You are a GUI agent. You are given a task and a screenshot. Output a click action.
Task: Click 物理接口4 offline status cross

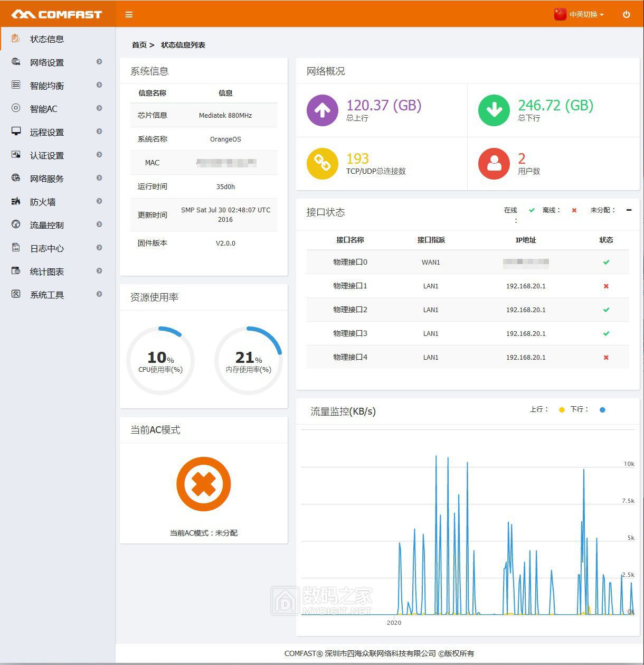[606, 357]
